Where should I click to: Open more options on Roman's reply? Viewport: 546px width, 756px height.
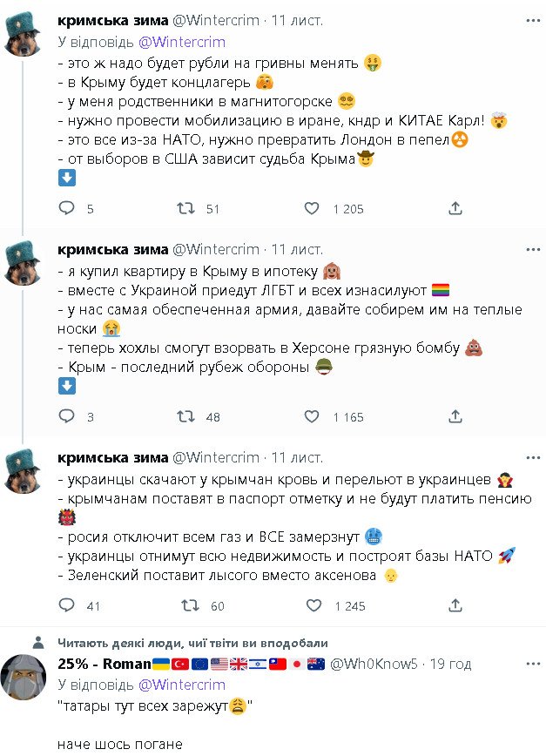coord(530,665)
